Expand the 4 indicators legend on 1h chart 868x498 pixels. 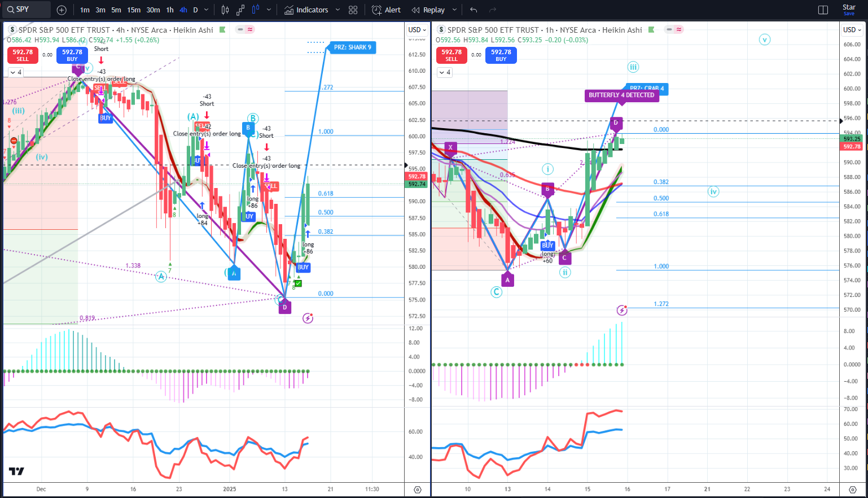tap(445, 72)
